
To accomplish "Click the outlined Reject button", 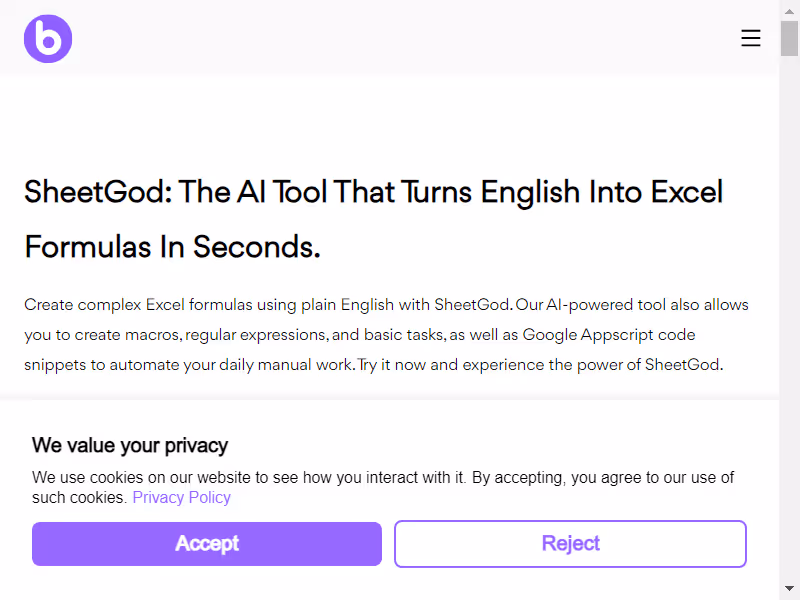I will (570, 543).
